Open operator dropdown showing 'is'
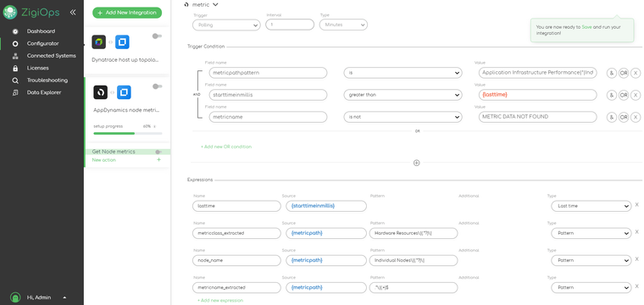Image resolution: width=644 pixels, height=305 pixels. pos(402,73)
